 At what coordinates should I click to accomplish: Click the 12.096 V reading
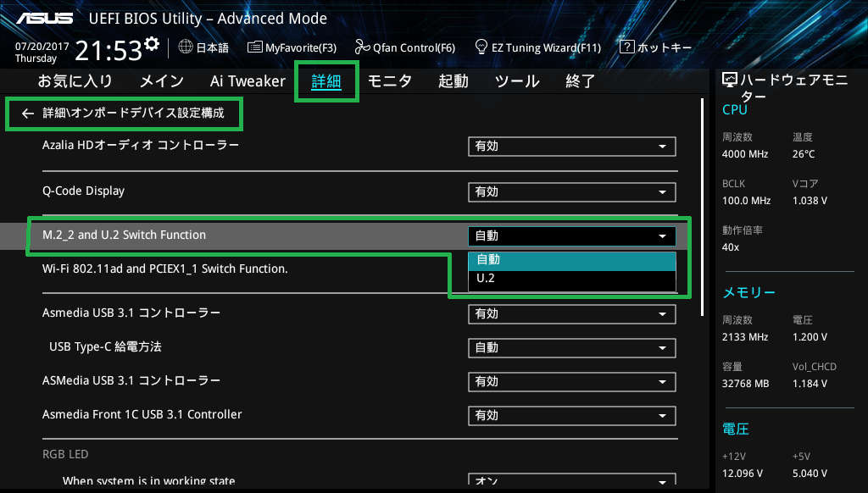[743, 474]
